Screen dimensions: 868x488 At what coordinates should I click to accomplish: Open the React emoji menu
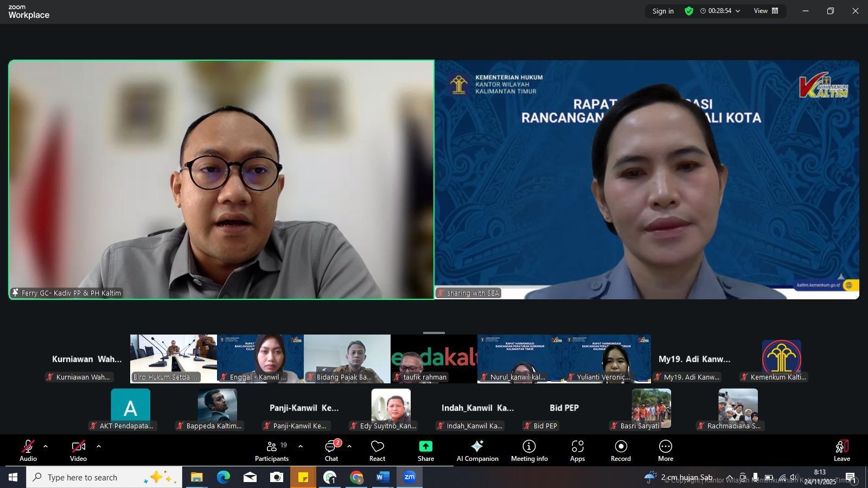pos(377,451)
